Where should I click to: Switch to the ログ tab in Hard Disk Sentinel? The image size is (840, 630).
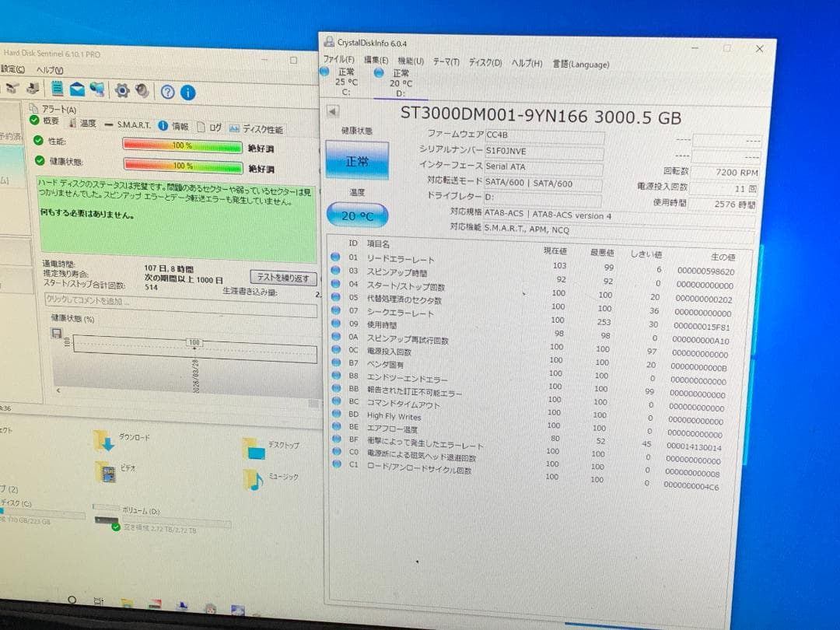point(209,128)
